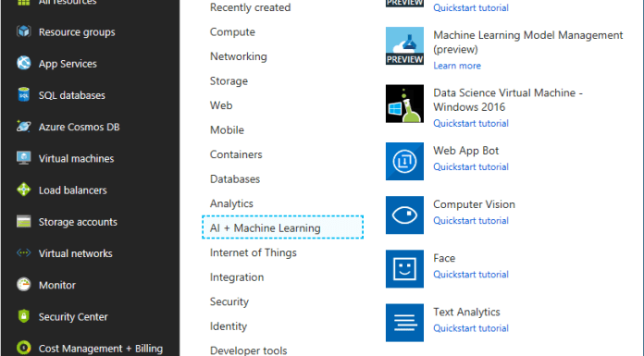Open Quickstart tutorial link under Computer Vision
644x356 pixels.
click(x=471, y=220)
